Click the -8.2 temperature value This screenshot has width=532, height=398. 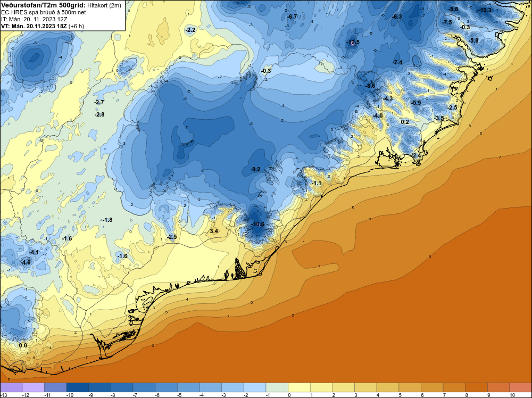tap(255, 169)
